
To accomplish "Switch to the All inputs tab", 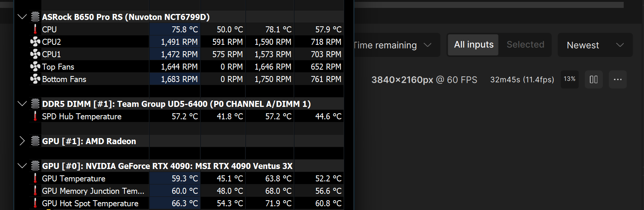I will [x=474, y=45].
